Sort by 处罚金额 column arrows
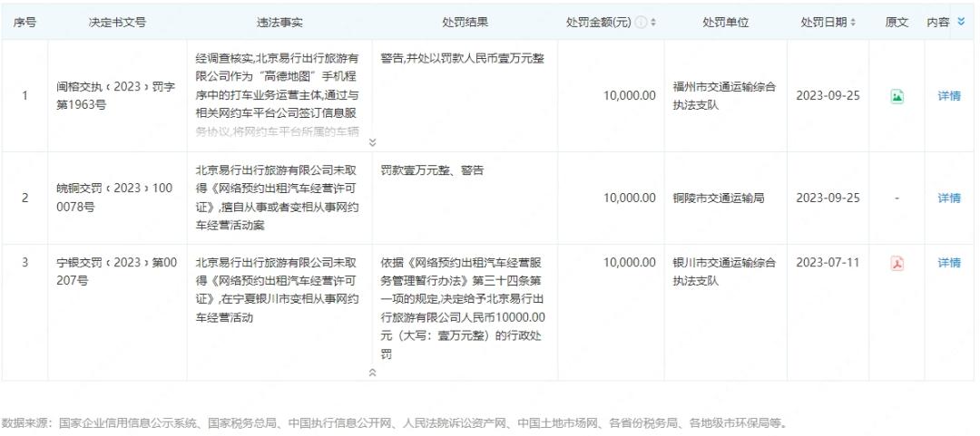 pos(653,23)
